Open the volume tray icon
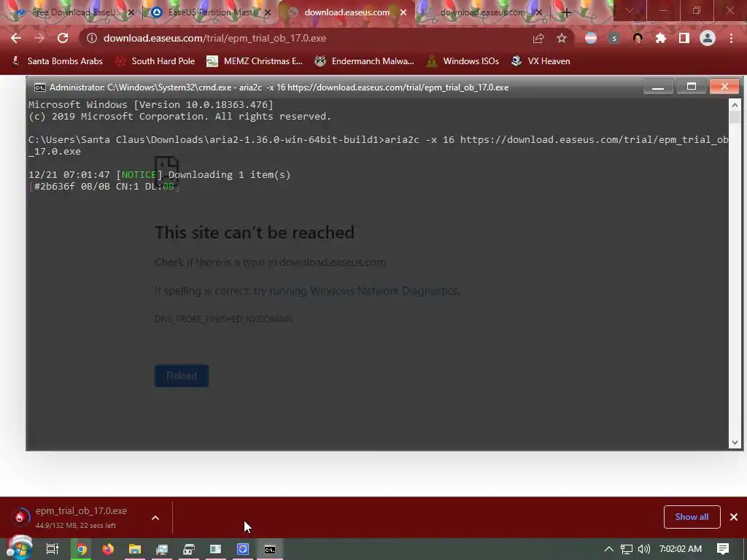The image size is (747, 560). [x=643, y=549]
